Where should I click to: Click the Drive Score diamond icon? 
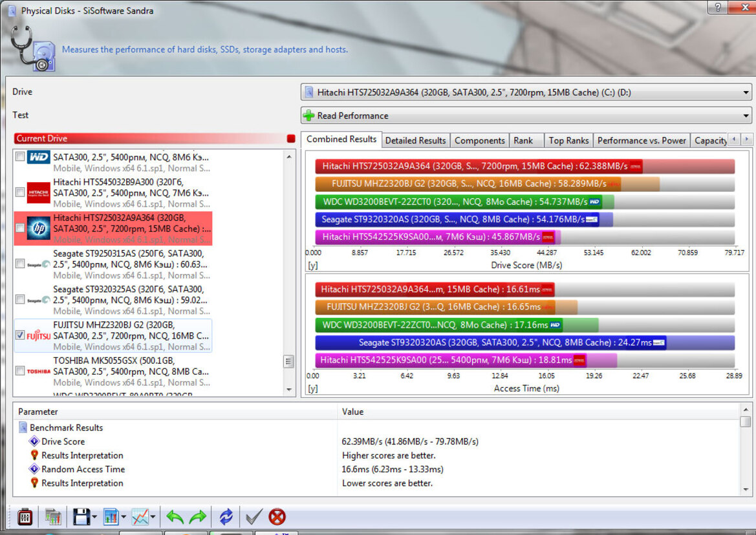pyautogui.click(x=34, y=441)
